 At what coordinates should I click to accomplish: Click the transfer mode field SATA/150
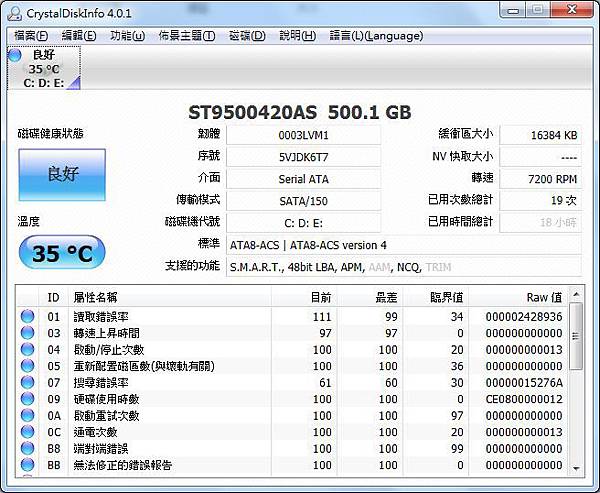pos(303,201)
